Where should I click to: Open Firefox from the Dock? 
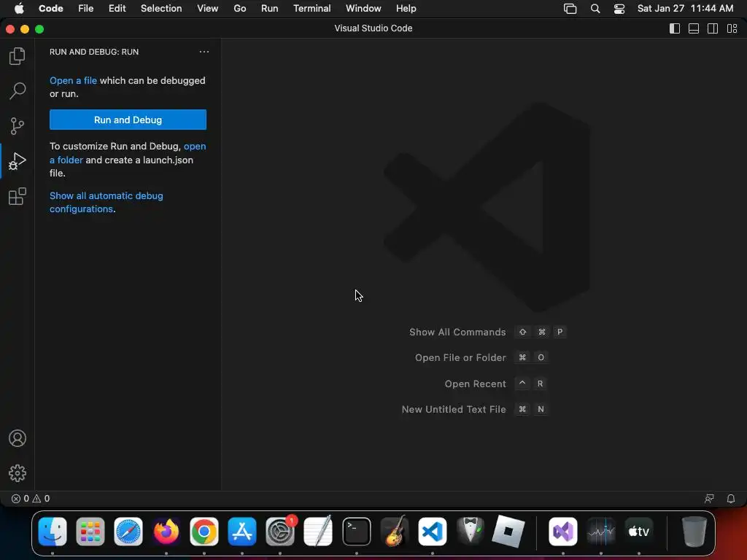[166, 531]
